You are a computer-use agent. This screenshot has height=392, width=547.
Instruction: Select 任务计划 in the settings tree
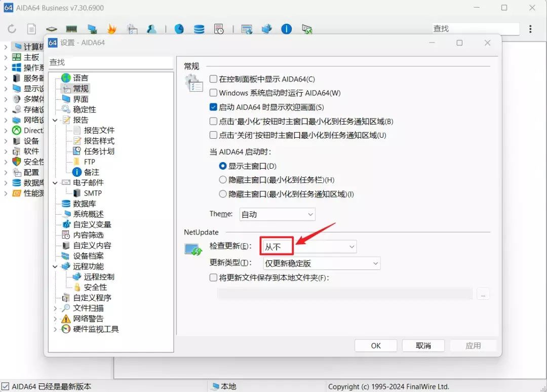[99, 151]
